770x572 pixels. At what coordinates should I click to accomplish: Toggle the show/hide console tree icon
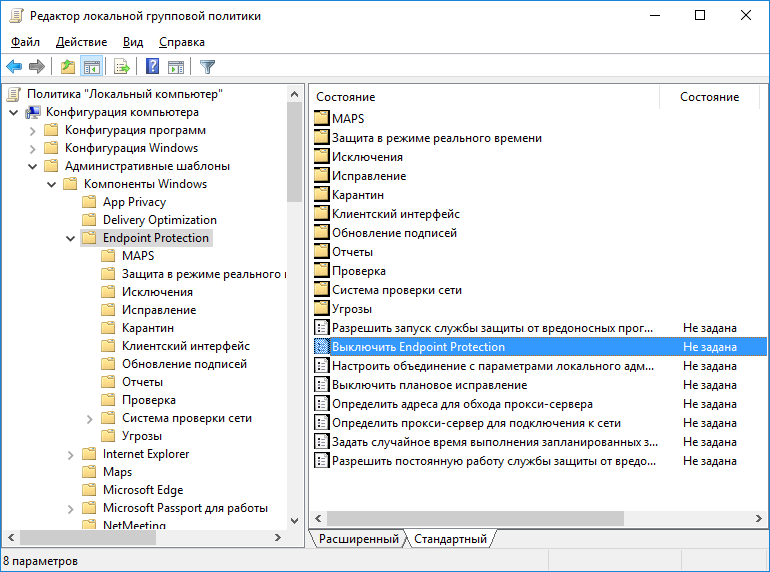click(x=91, y=67)
